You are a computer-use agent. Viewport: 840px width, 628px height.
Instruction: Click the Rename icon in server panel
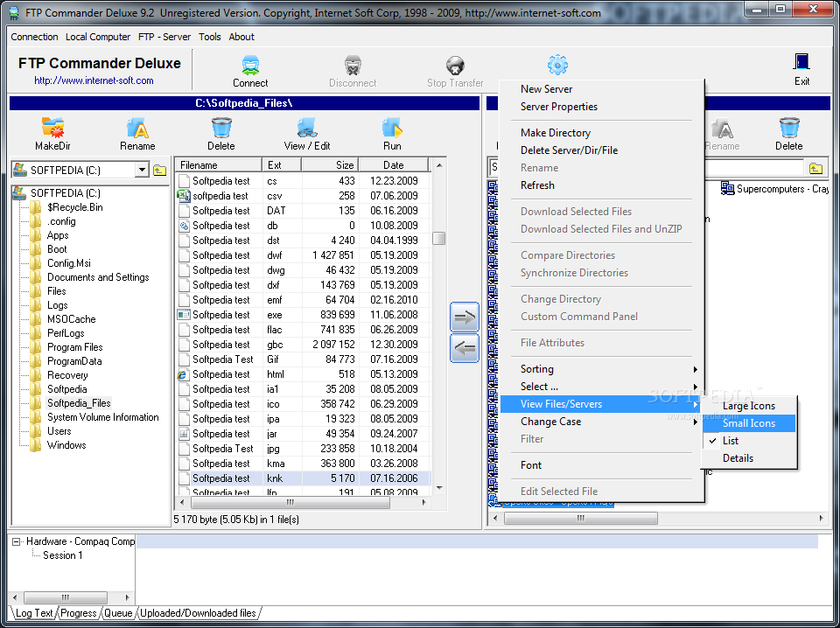click(722, 129)
